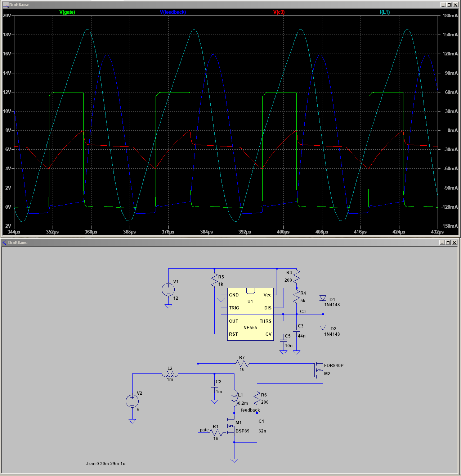This screenshot has height=476, width=461.
Task: Click the 20V left axis label
Action: point(7,15)
